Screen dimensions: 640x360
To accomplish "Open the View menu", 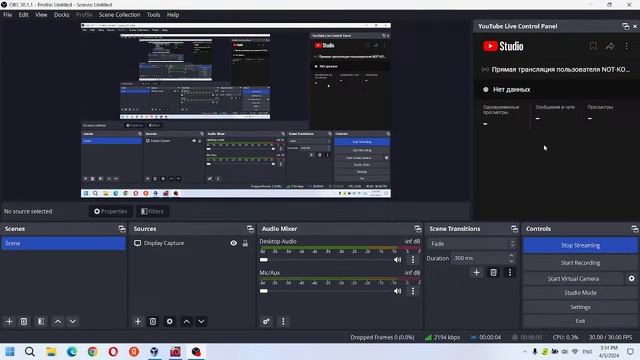I will tap(41, 15).
